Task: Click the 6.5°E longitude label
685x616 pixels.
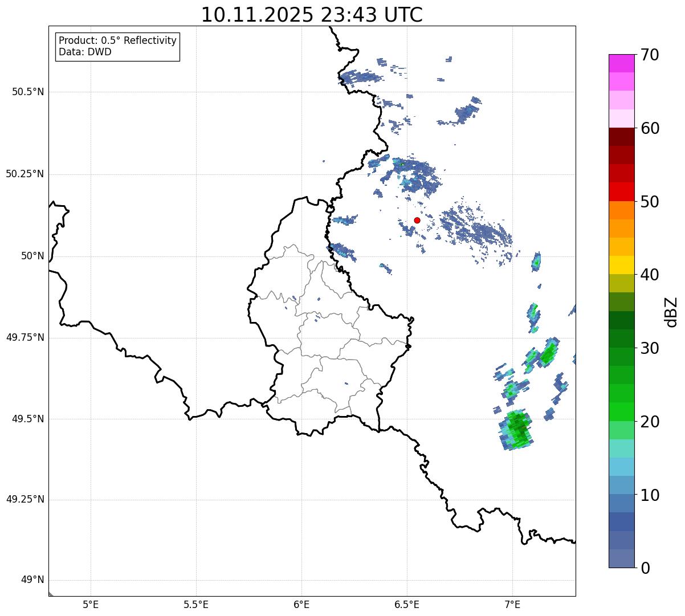Action: tap(407, 604)
